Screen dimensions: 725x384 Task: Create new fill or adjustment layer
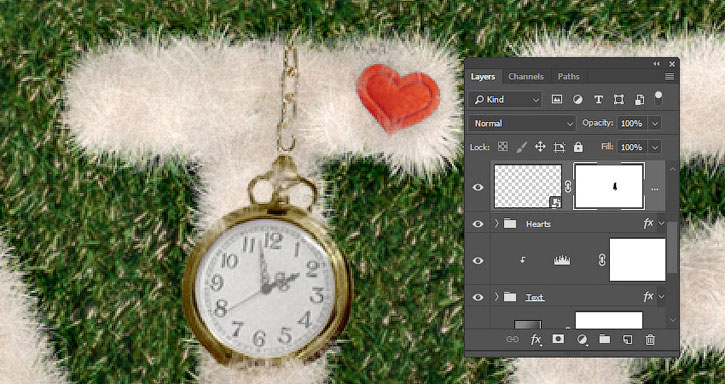(x=582, y=340)
